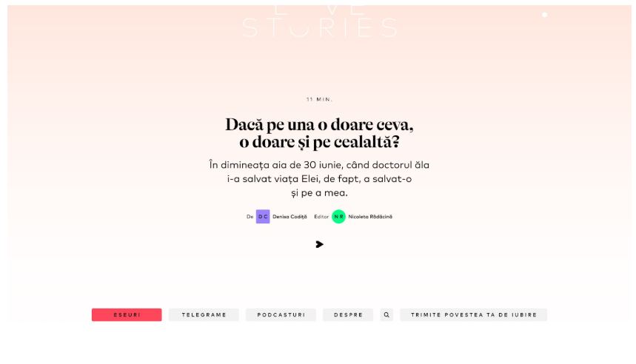Click the Love Stories logo
The image size is (636, 364).
(x=319, y=24)
